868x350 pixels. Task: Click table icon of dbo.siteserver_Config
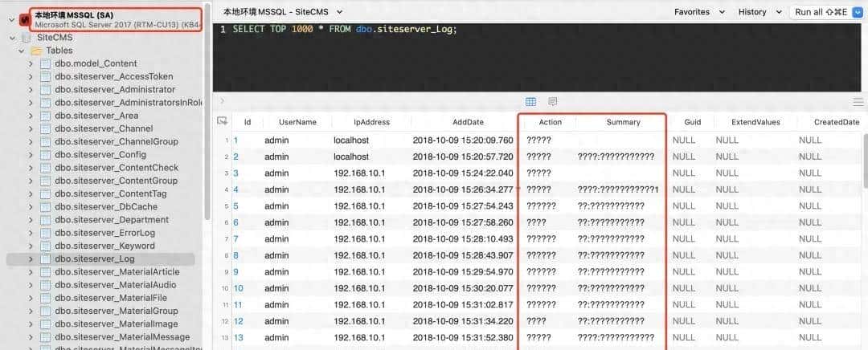[x=45, y=155]
